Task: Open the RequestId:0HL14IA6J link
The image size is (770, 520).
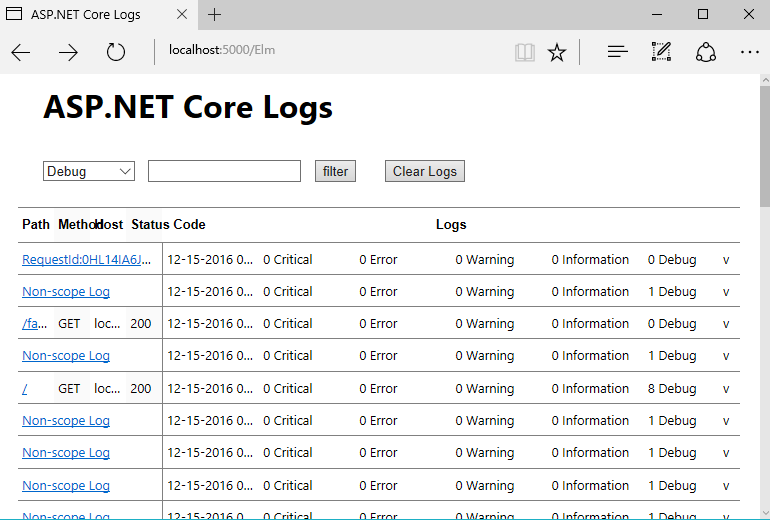Action: (x=86, y=259)
